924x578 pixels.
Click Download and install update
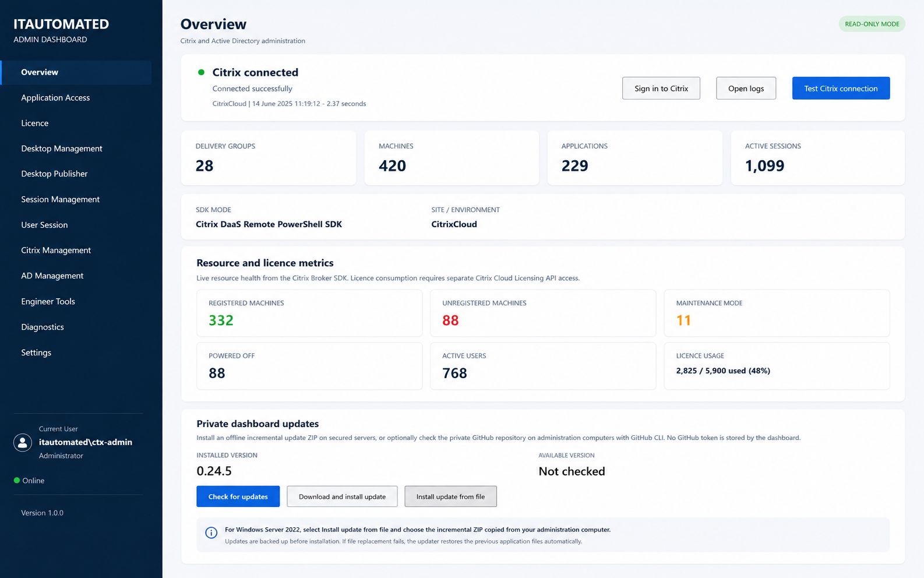point(342,496)
